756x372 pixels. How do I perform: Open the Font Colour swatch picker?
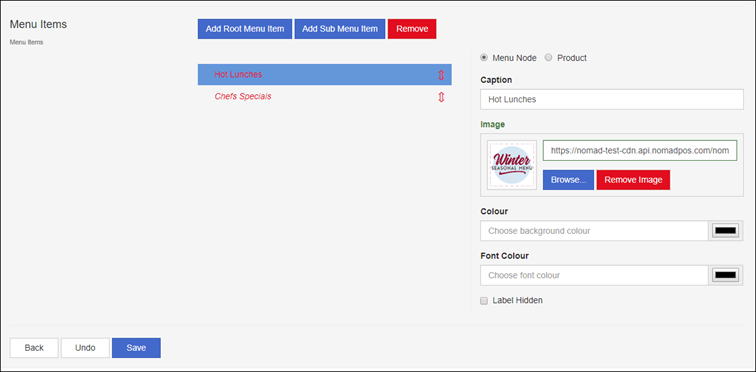click(x=726, y=276)
